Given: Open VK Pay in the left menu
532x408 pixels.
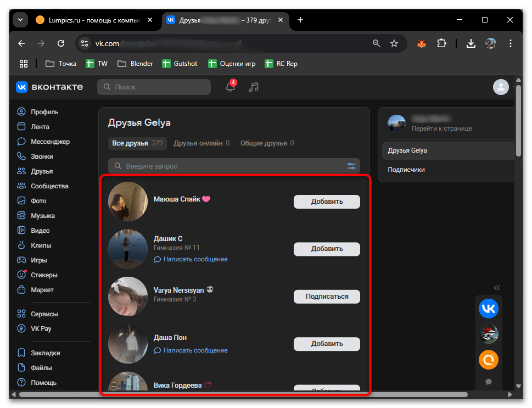Looking at the screenshot, I should [x=34, y=328].
